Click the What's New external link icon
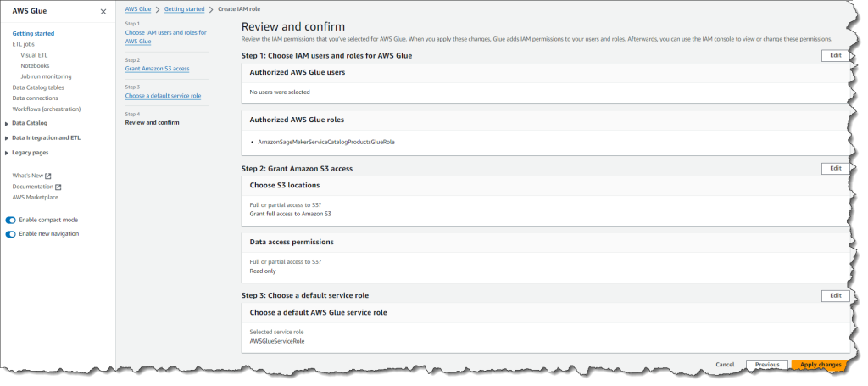868x386 pixels. coord(48,176)
